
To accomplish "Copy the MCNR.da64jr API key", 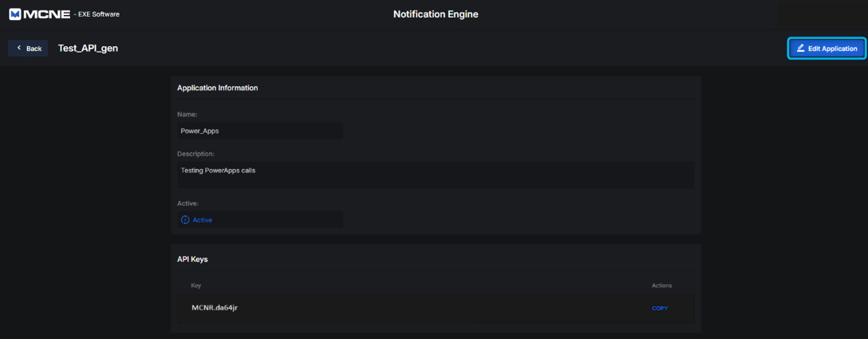I will coord(660,309).
